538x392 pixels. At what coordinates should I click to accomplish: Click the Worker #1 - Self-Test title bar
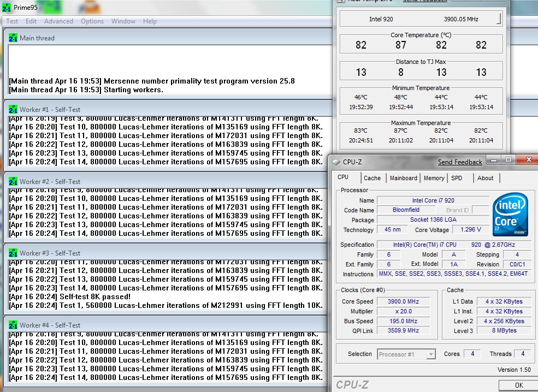[x=168, y=109]
